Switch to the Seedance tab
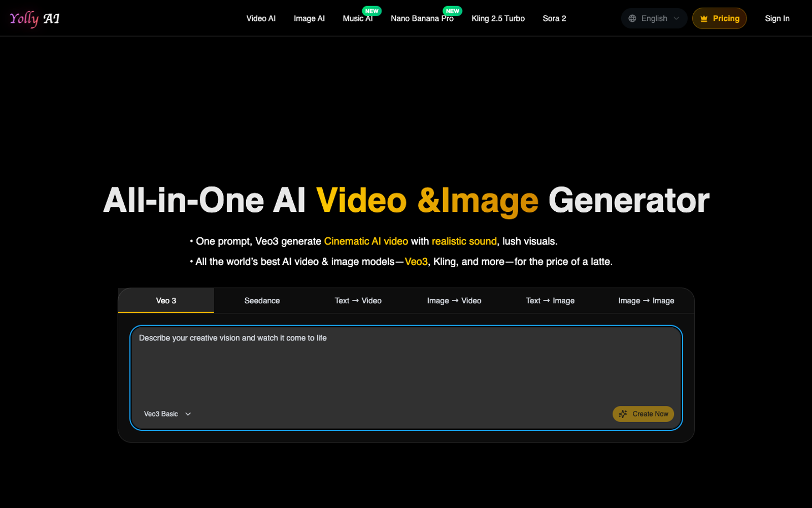Screen dimensions: 812x508 point(262,301)
